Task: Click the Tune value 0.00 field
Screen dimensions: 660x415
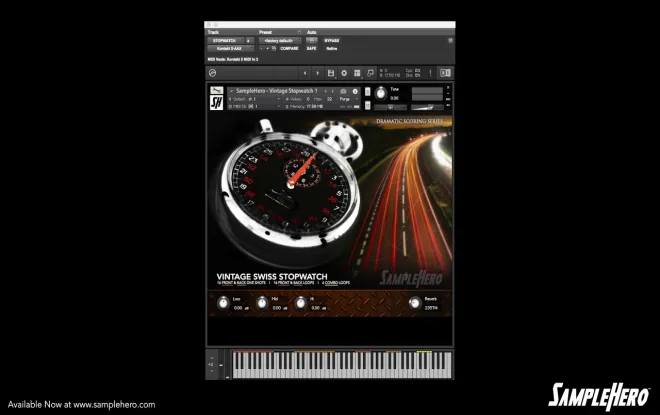Action: 394,98
